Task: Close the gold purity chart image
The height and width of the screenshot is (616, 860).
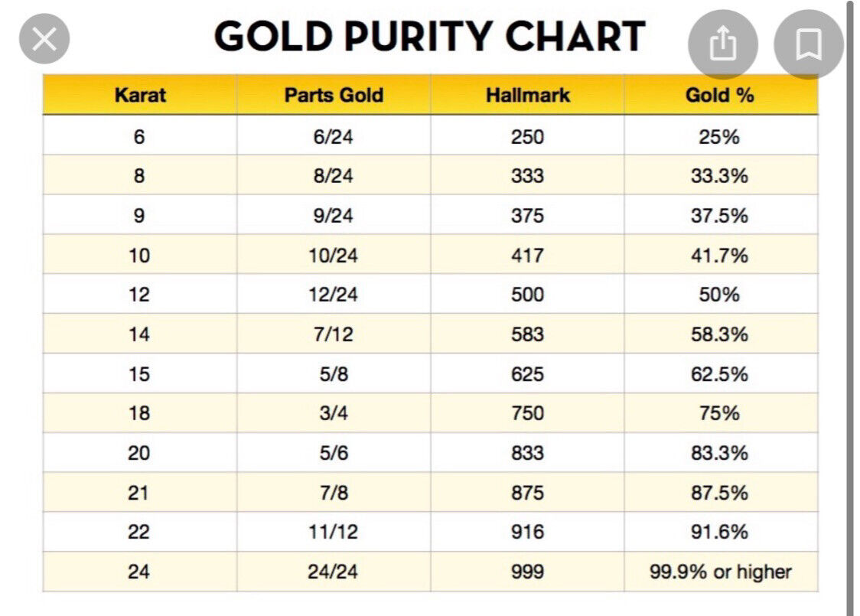Action: (x=44, y=39)
